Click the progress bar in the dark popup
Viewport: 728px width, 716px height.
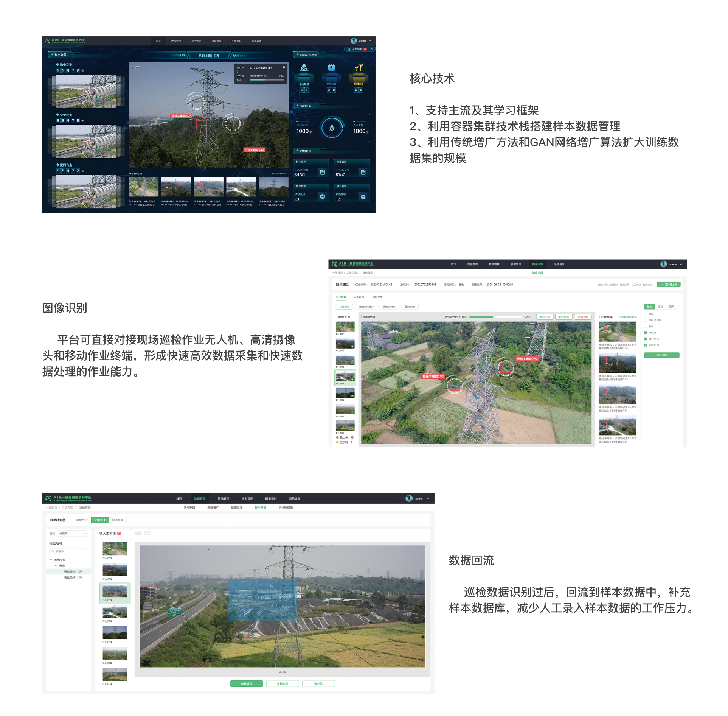[267, 80]
